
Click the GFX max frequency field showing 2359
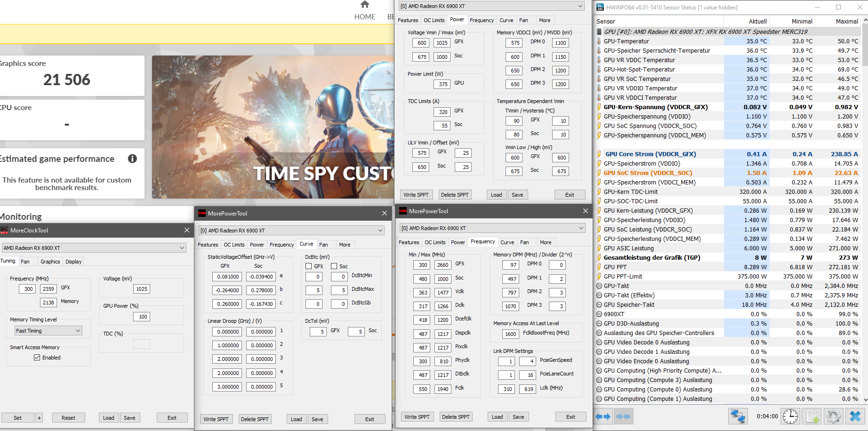coord(48,289)
